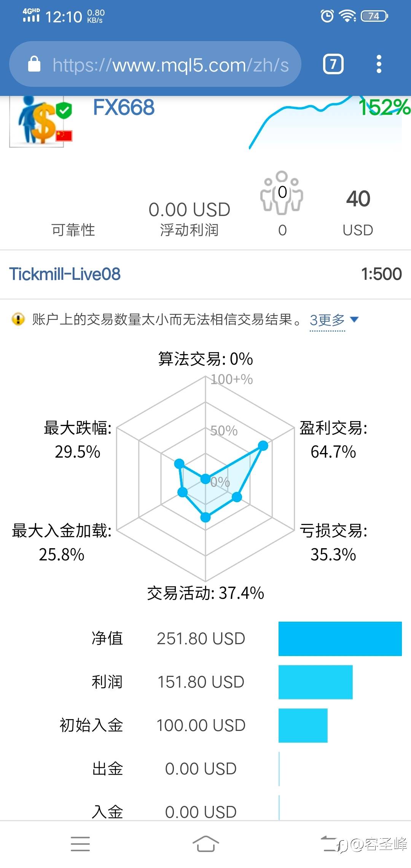Tap the 152% growth chart thumbnail

[327, 122]
